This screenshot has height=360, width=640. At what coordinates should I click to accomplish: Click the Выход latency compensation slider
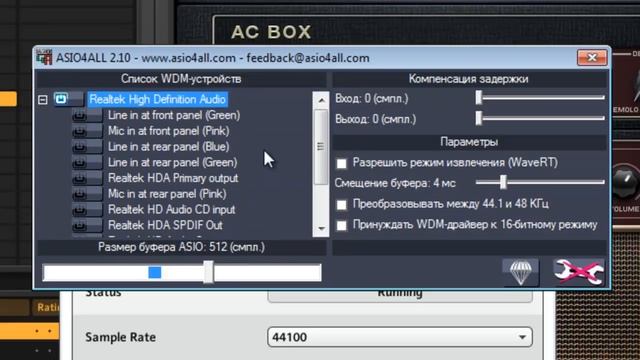point(540,118)
